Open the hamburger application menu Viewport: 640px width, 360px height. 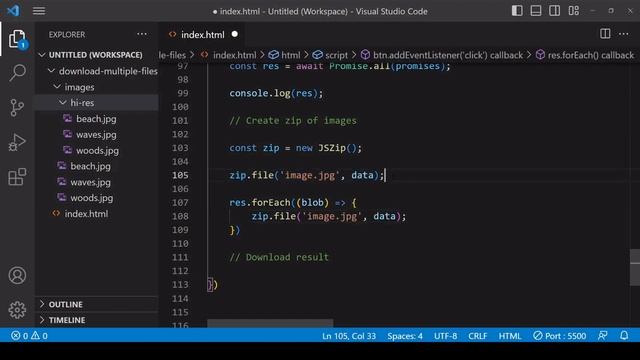pos(39,11)
